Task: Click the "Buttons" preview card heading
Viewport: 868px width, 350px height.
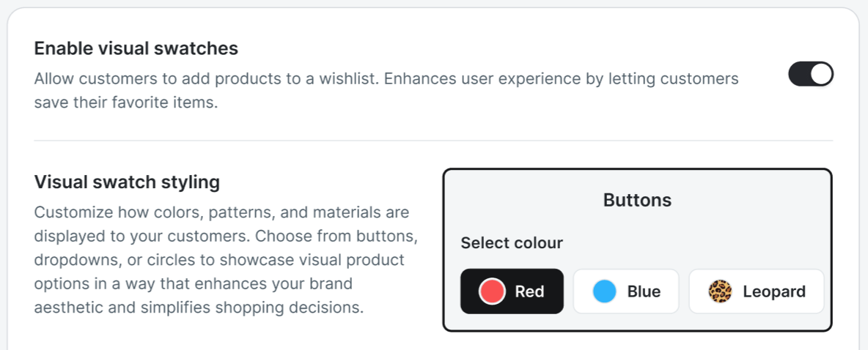Action: [x=637, y=200]
